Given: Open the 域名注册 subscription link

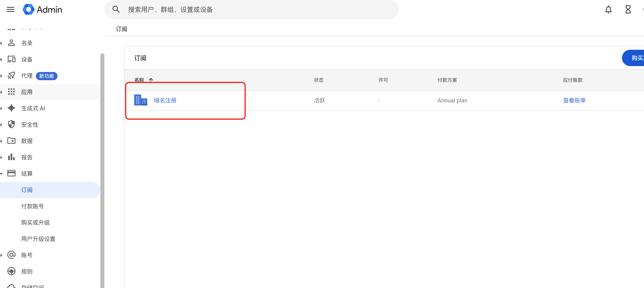Looking at the screenshot, I should [165, 100].
